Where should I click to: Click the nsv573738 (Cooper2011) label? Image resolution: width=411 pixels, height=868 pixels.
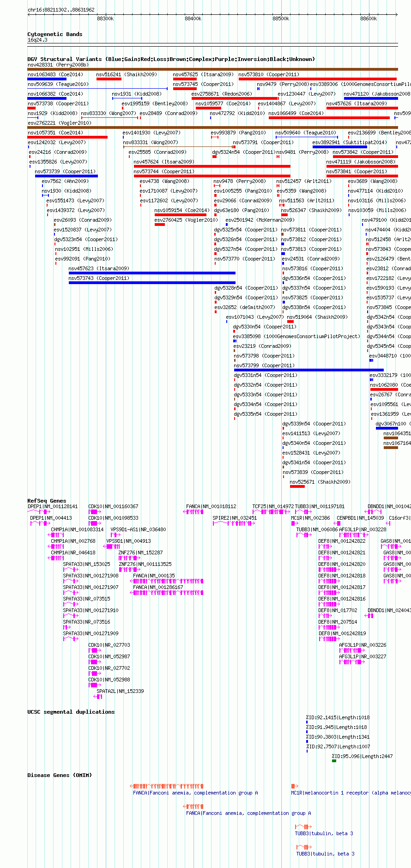point(58,103)
